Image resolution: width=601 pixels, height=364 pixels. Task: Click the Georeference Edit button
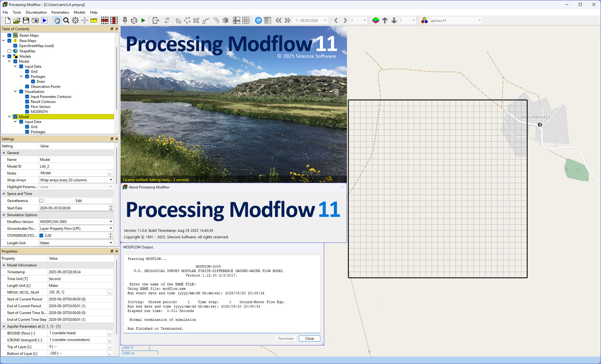[78, 201]
